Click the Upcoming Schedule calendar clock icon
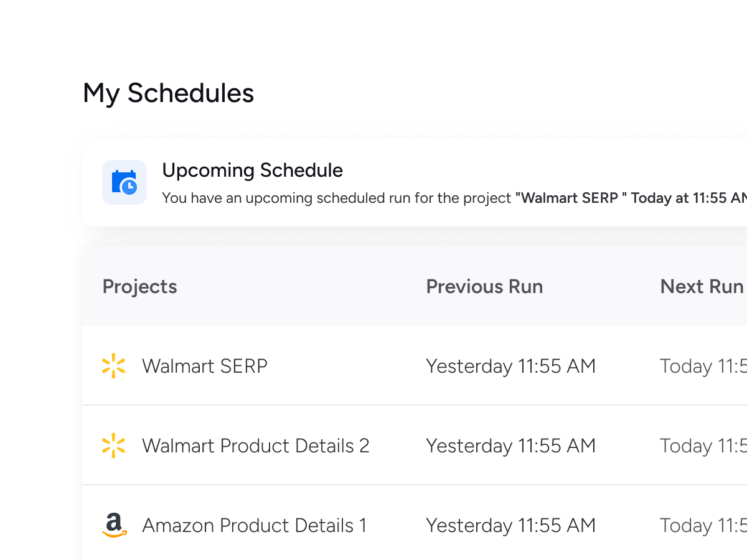Image resolution: width=747 pixels, height=560 pixels. coord(125,182)
